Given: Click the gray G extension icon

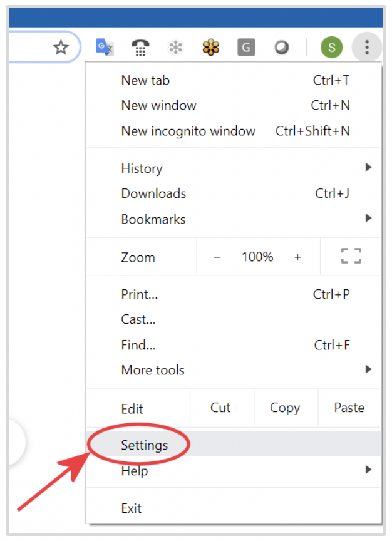Looking at the screenshot, I should point(246,47).
